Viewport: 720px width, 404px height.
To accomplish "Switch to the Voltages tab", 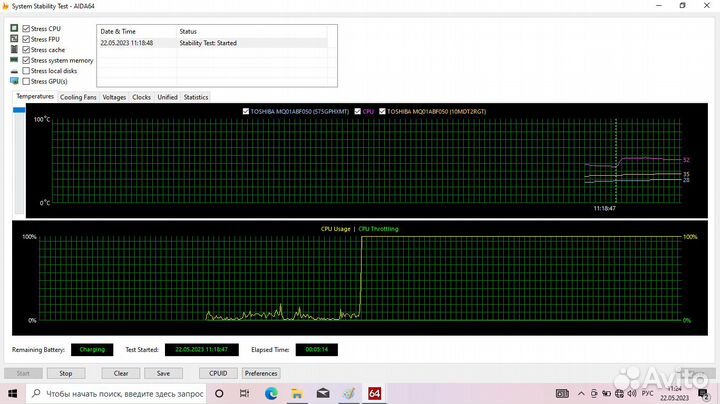I will (114, 97).
